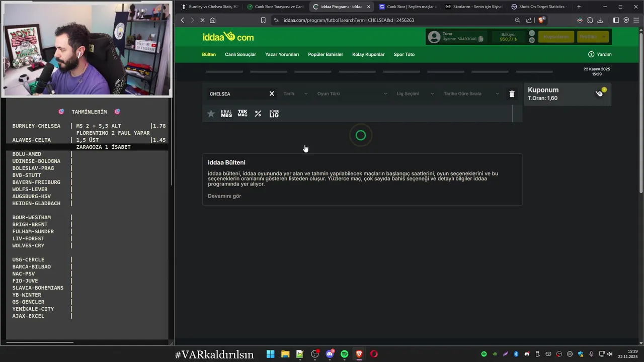Stop loading the page
Viewport: 644px width, 362px height.
[202, 20]
